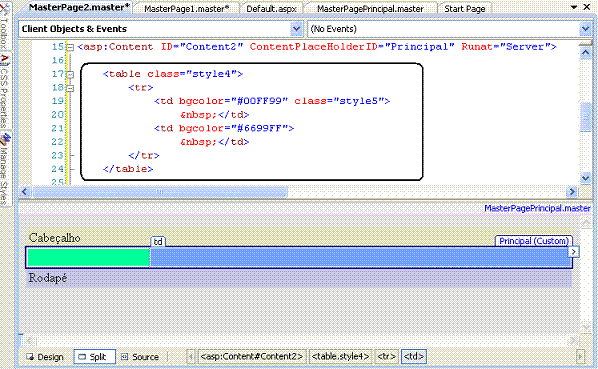Select the tr tag in breadcrumb
This screenshot has width=598, height=369.
point(387,357)
